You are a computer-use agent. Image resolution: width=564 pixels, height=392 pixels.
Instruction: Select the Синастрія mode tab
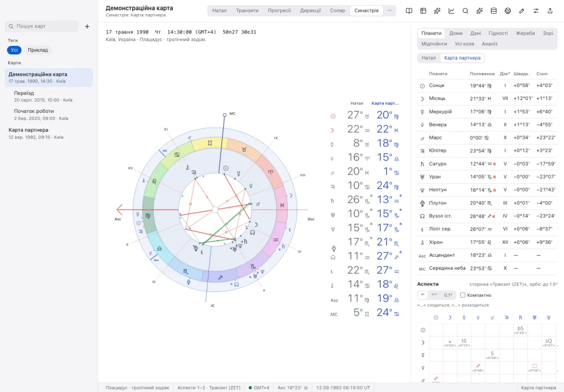coord(366,11)
